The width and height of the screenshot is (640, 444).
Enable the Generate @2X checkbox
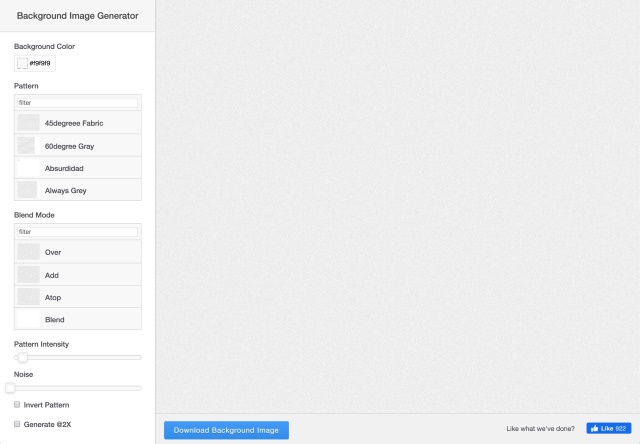click(x=17, y=424)
